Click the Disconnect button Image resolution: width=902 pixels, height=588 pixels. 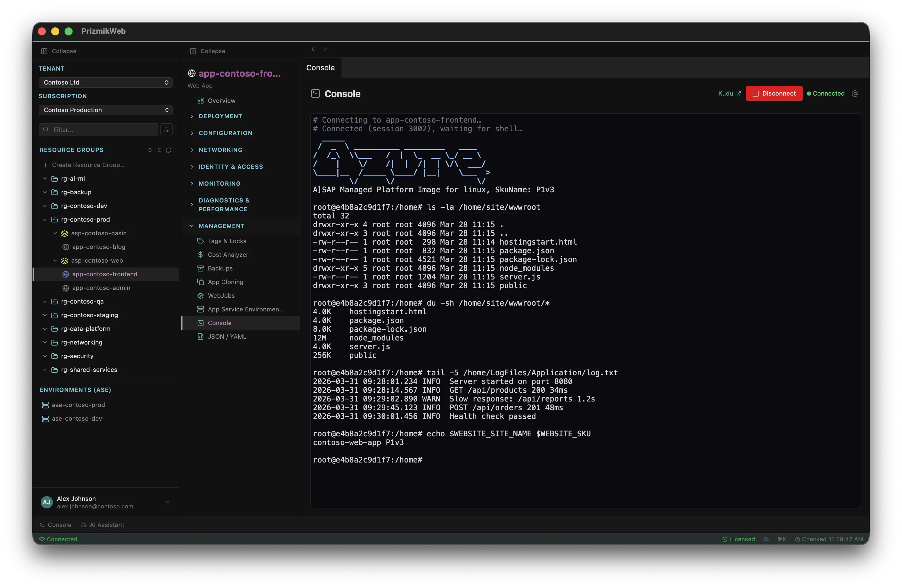(774, 93)
